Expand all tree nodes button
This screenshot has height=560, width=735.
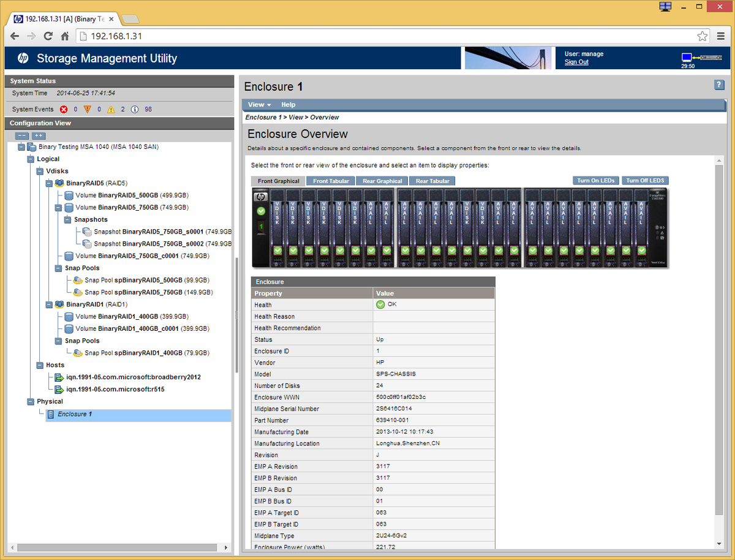pyautogui.click(x=39, y=135)
